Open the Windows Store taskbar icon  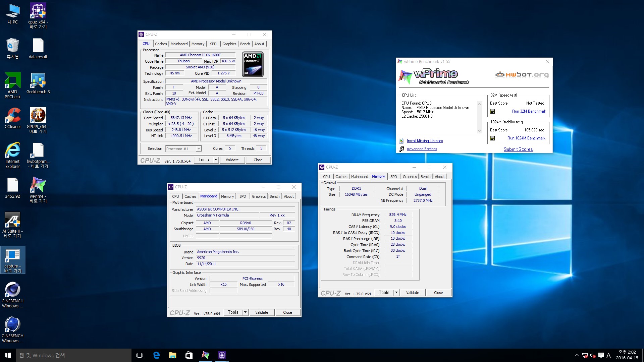(189, 355)
